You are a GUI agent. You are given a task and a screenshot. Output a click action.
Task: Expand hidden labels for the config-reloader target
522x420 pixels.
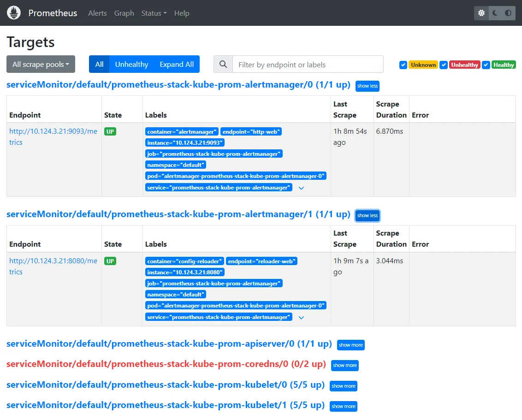pyautogui.click(x=301, y=317)
